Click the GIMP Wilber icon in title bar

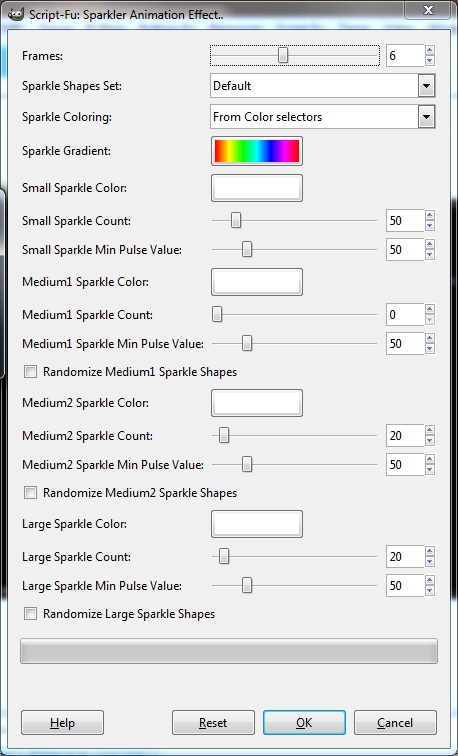pyautogui.click(x=16, y=14)
